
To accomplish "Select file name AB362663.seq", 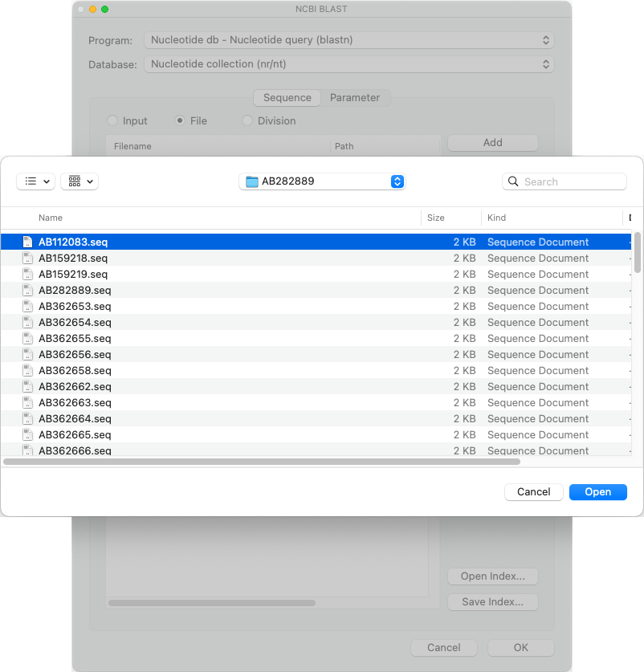I will click(x=75, y=403).
